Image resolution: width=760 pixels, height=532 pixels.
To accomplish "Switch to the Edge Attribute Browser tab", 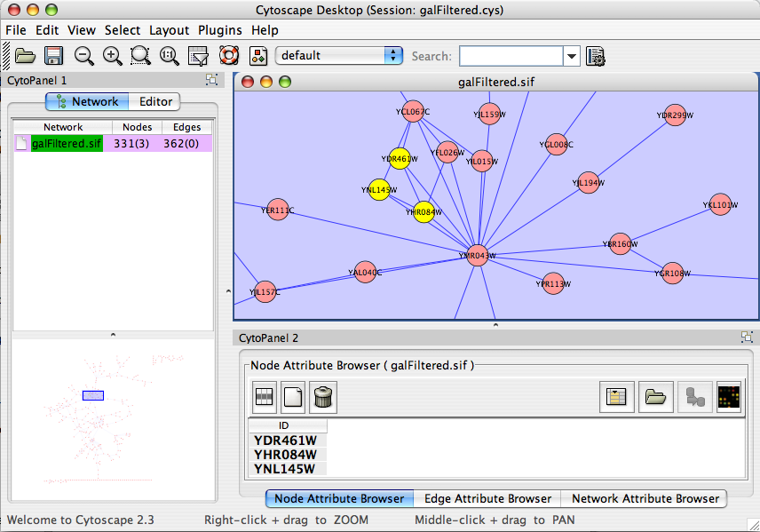I will (487, 499).
